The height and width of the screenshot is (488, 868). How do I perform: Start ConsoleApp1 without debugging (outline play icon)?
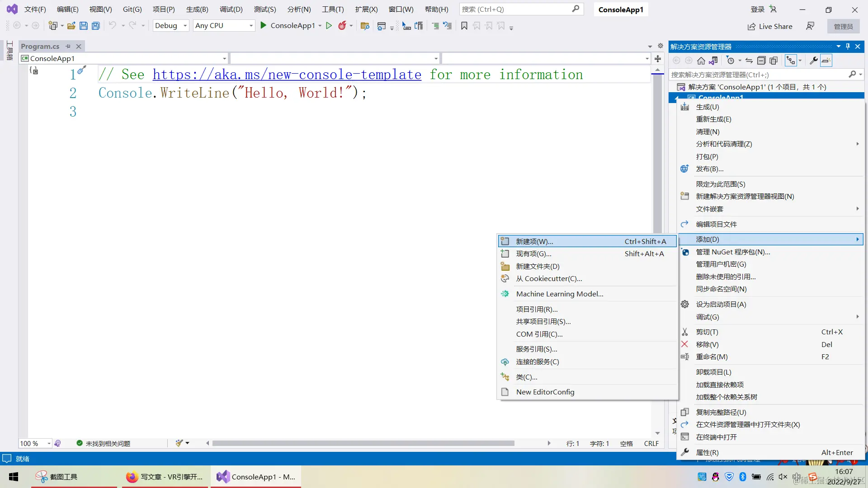(329, 26)
